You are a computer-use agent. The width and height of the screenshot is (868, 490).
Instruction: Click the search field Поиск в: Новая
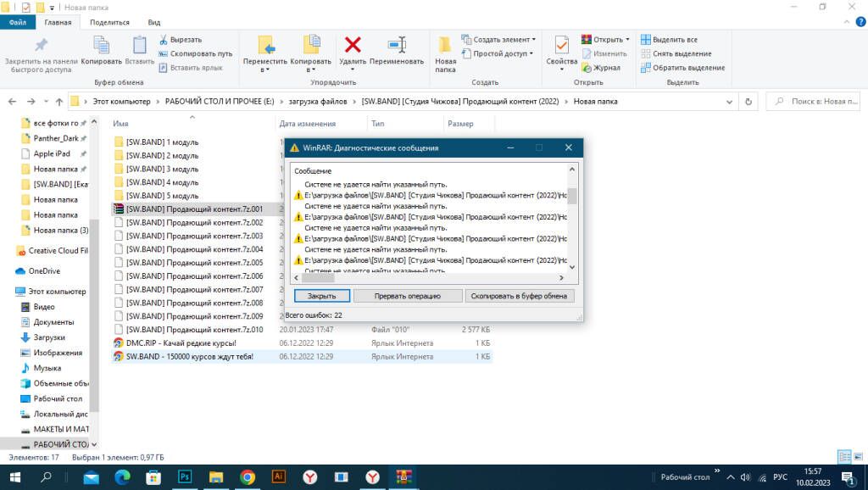point(818,102)
